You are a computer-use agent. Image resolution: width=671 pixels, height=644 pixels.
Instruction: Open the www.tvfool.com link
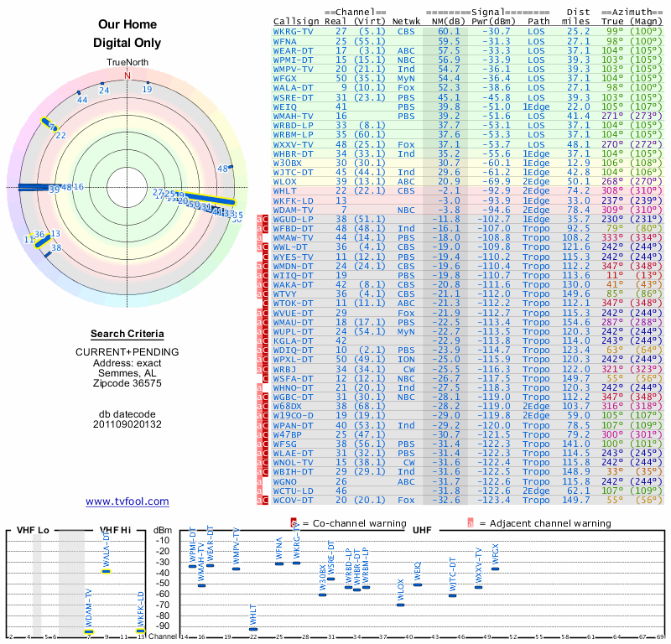[x=127, y=501]
